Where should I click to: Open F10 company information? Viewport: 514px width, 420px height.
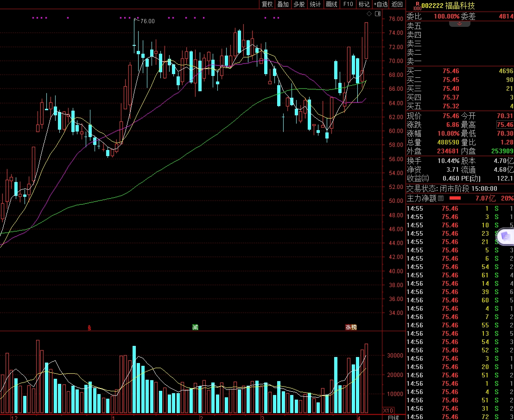pyautogui.click(x=348, y=5)
